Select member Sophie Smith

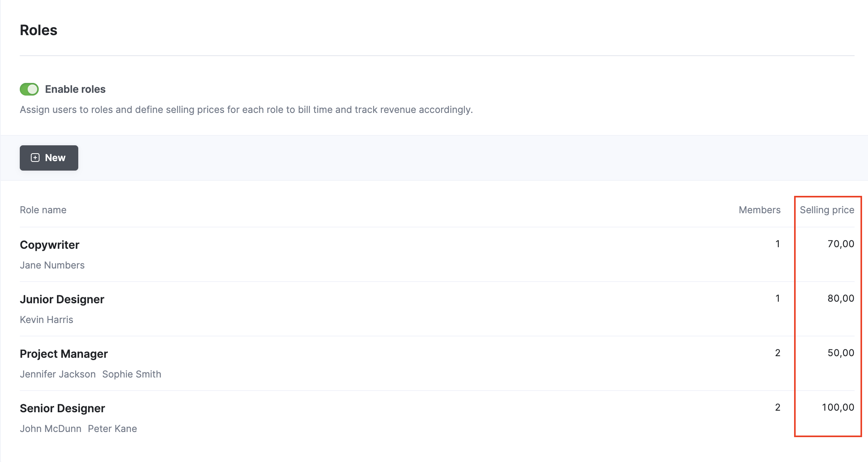click(132, 374)
